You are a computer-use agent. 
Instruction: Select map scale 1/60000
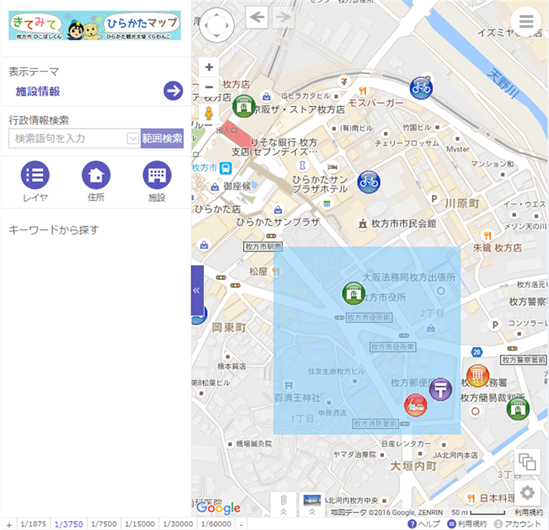click(x=216, y=524)
